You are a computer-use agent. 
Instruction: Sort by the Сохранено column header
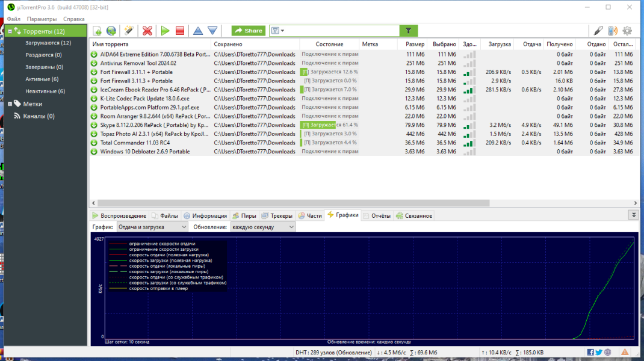pyautogui.click(x=255, y=45)
